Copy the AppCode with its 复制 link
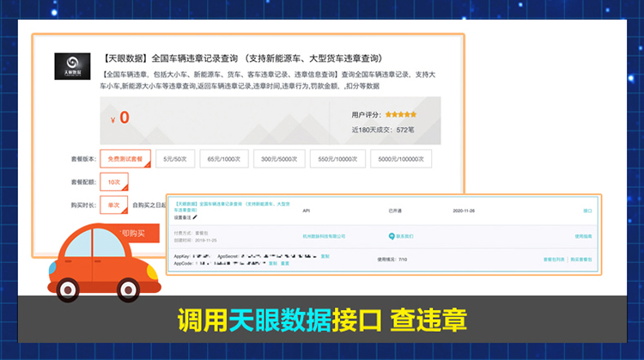This screenshot has width=644, height=360. click(273, 264)
